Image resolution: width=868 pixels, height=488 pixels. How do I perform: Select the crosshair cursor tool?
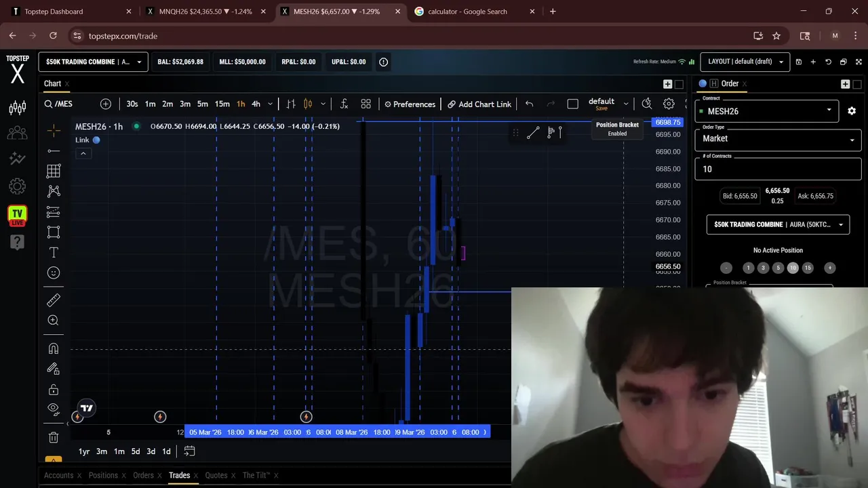pyautogui.click(x=54, y=129)
